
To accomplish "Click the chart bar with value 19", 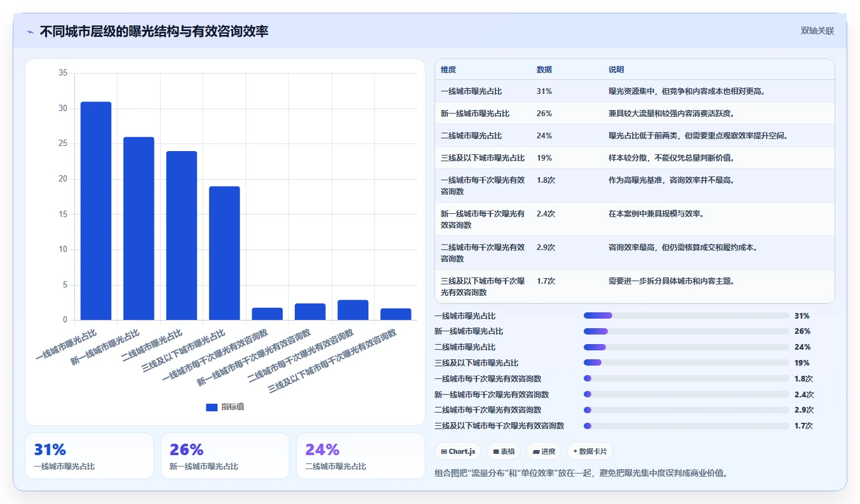I will 224,253.
